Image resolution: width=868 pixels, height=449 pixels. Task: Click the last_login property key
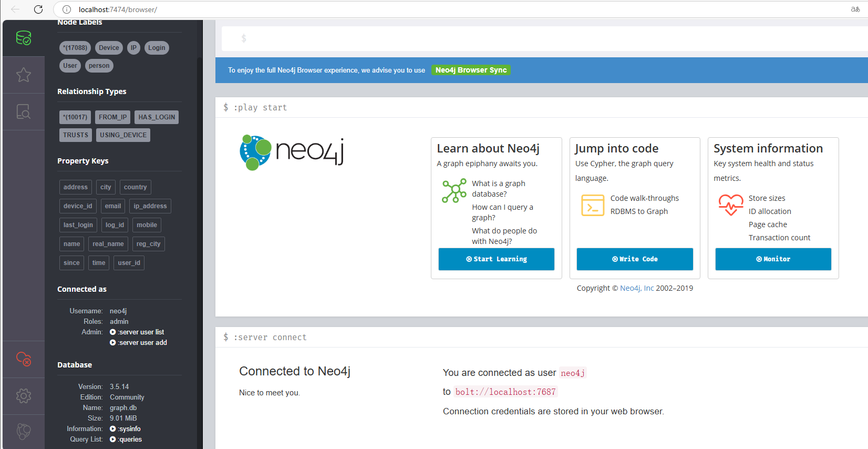(x=78, y=225)
